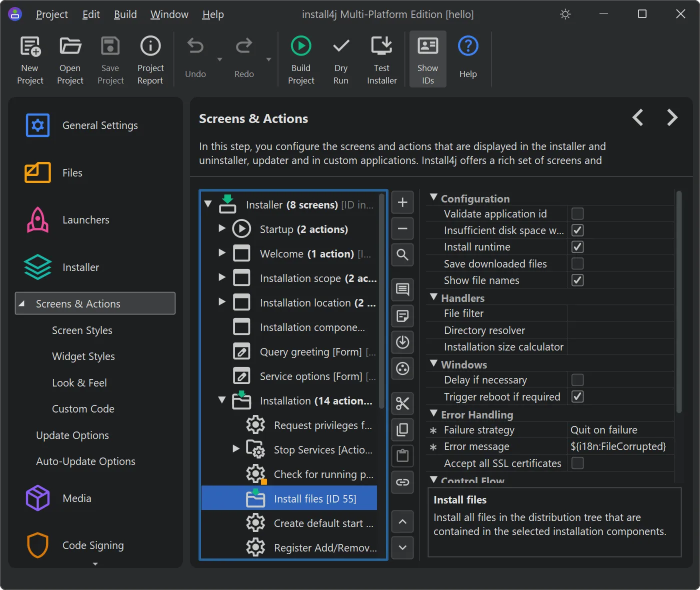Expand the Stop Services action
Image resolution: width=700 pixels, height=590 pixels.
235,449
